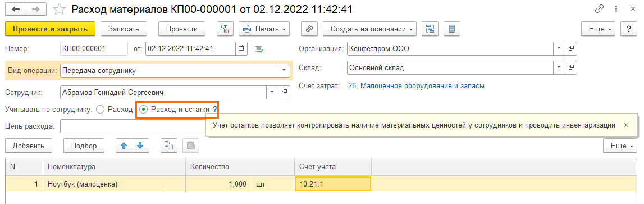Click the date field 02.12.2022
Screen dimensions: 644x204
point(190,48)
